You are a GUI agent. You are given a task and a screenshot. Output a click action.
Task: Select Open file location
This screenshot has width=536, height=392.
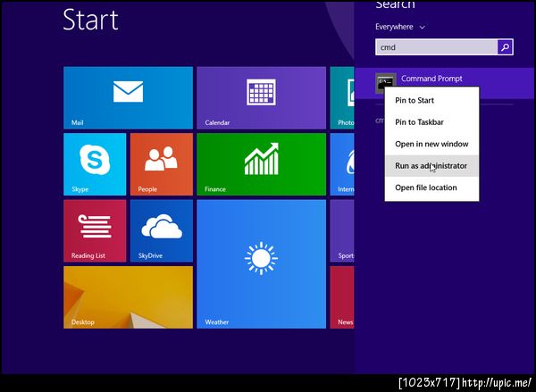[x=431, y=188]
